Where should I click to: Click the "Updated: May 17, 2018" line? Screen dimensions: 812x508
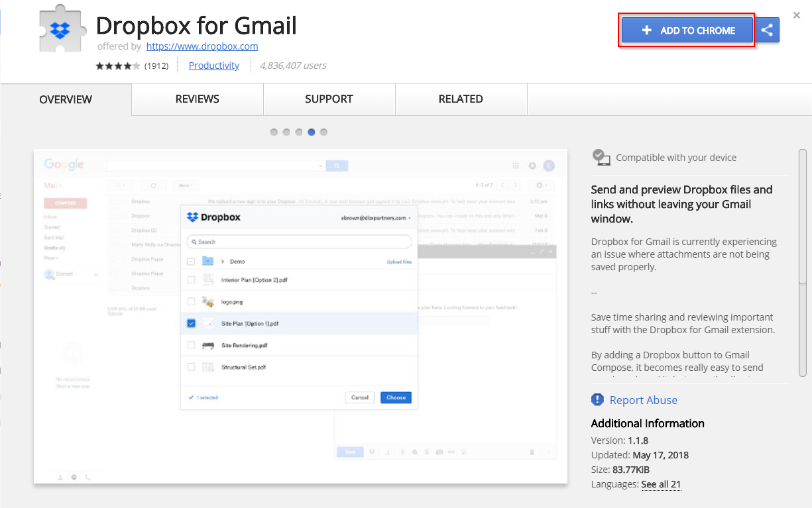click(x=640, y=455)
